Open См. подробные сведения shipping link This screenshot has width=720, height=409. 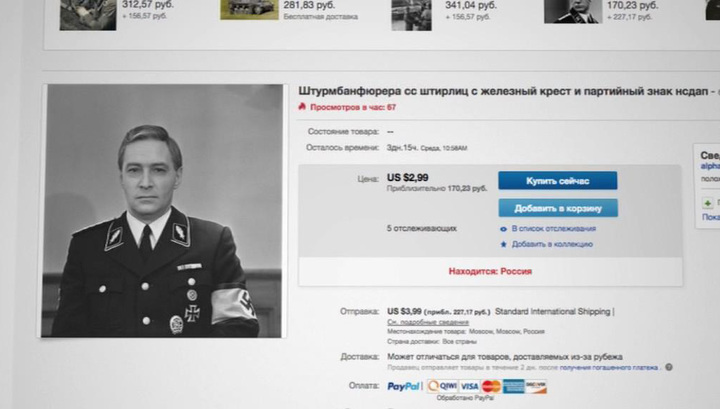428,322
